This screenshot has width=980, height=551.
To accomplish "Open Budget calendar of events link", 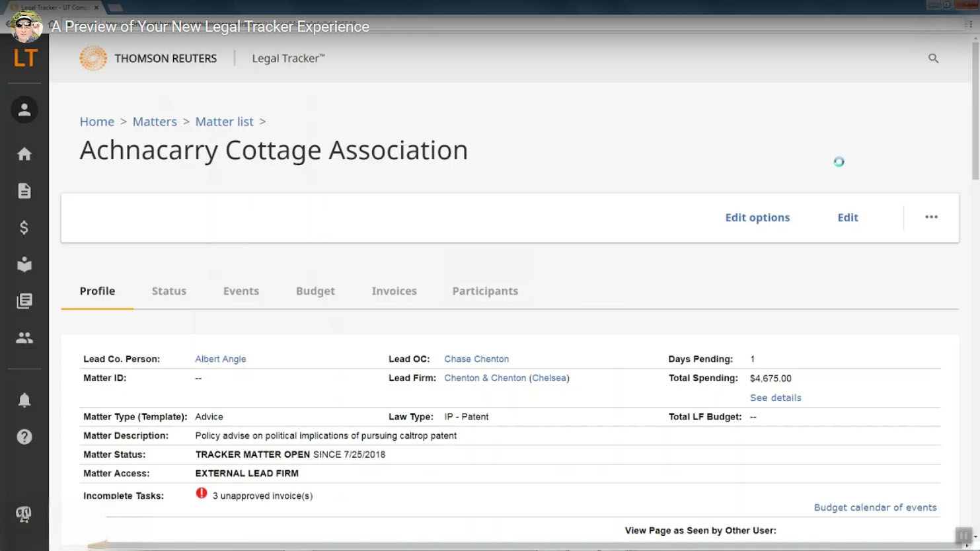I will click(875, 507).
